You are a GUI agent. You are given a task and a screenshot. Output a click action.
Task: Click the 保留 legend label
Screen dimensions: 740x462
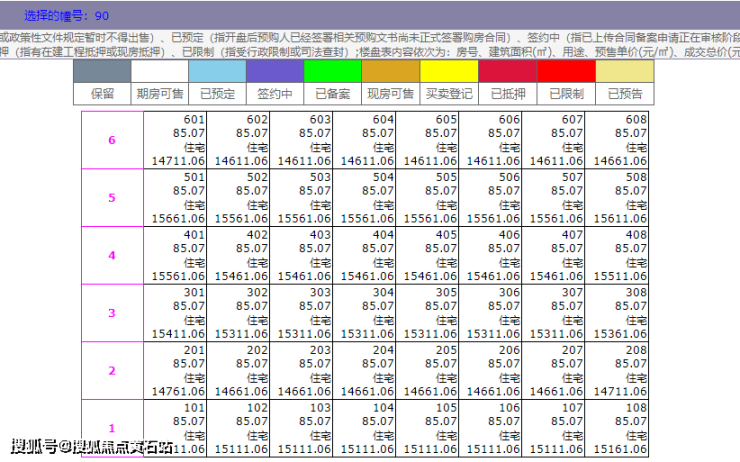(102, 94)
